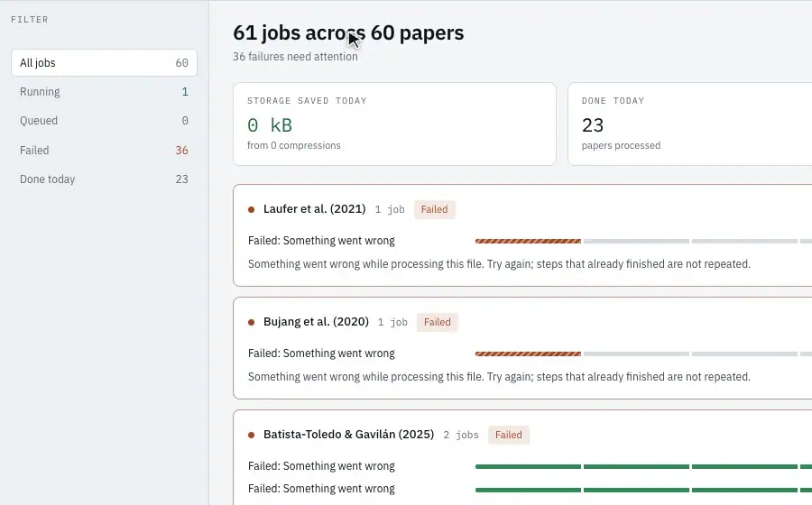The width and height of the screenshot is (812, 505).
Task: Click Laufer et al. striped progress bar
Action: coord(528,241)
